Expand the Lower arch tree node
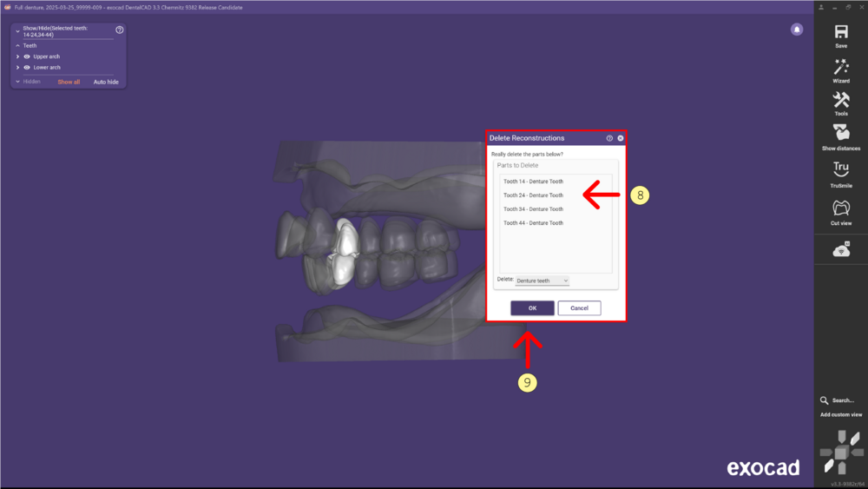The image size is (868, 489). [x=17, y=68]
